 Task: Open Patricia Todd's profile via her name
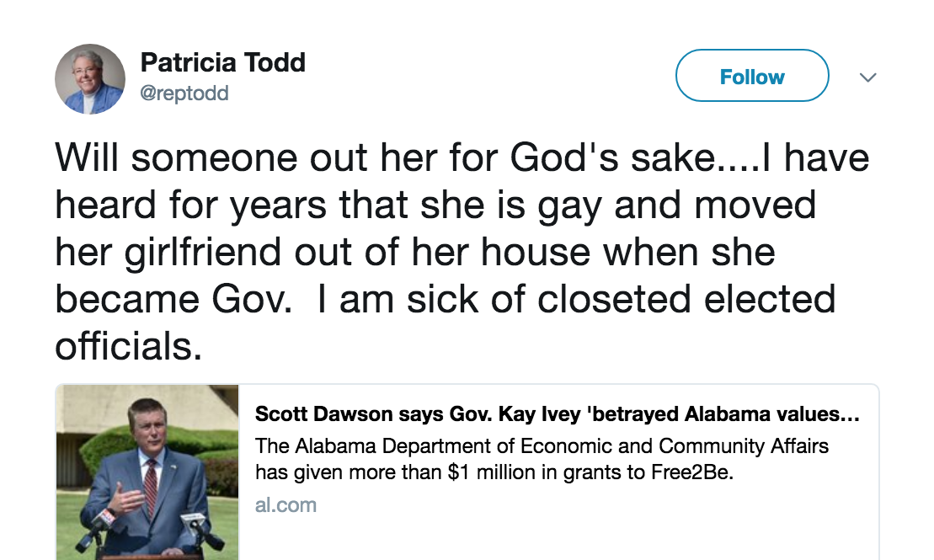coord(224,61)
